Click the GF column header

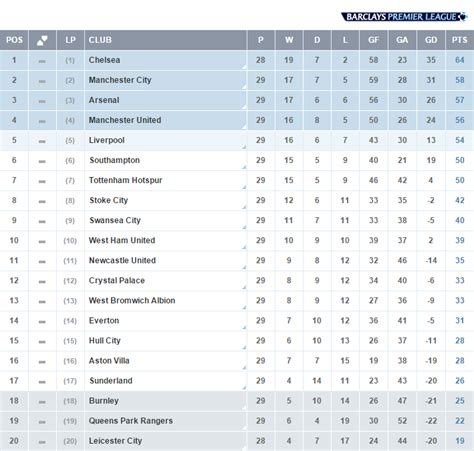[374, 40]
